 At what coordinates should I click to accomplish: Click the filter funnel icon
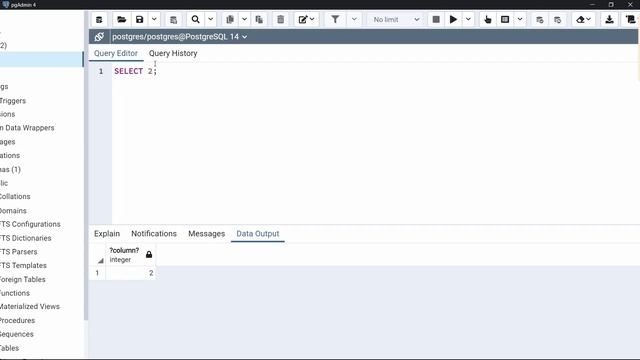click(335, 20)
